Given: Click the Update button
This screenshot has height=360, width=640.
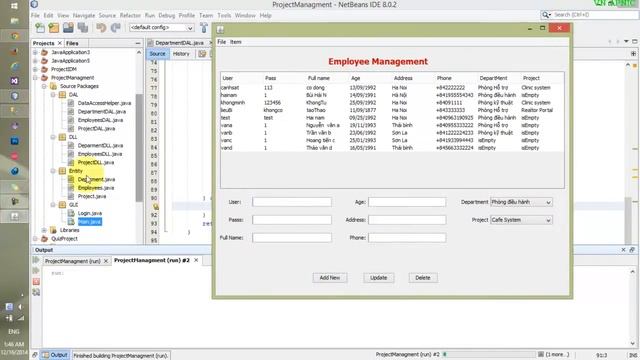Looking at the screenshot, I should tap(378, 278).
